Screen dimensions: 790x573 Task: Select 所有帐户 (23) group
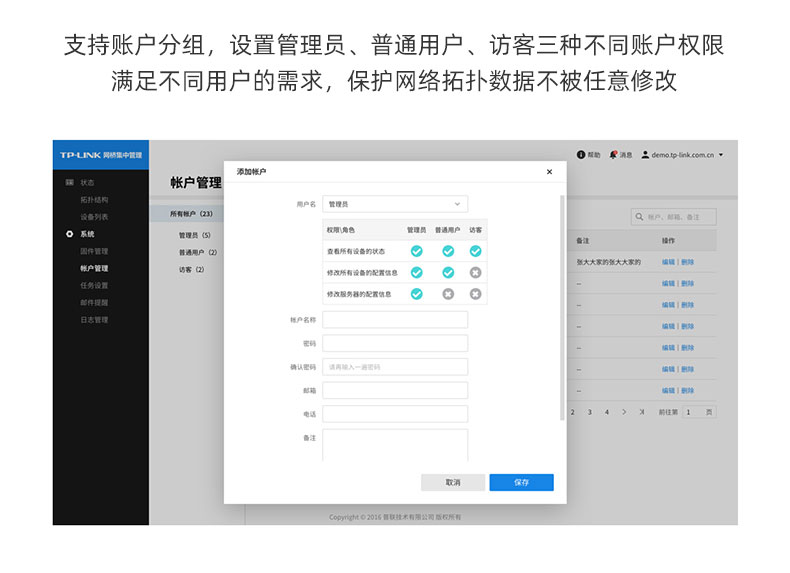point(191,214)
